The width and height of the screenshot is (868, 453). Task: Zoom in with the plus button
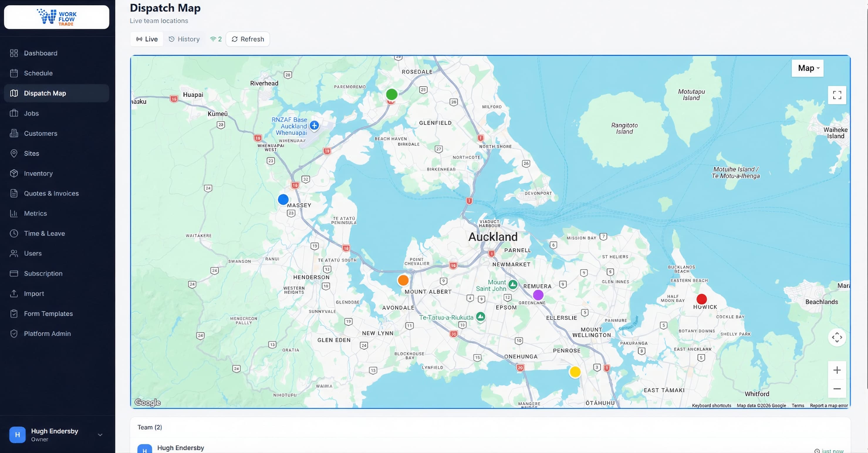pyautogui.click(x=837, y=370)
